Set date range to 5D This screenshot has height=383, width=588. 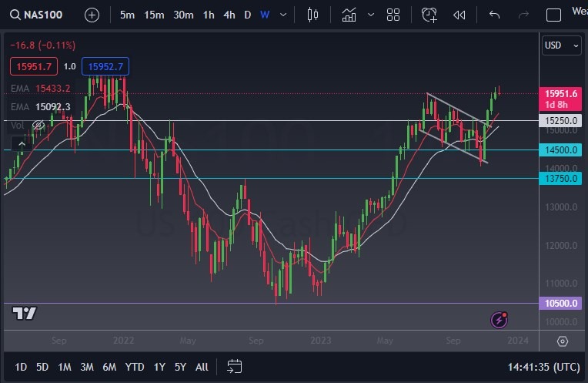click(x=42, y=367)
